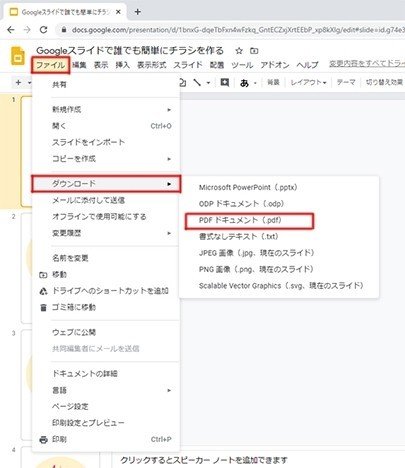Click the padlock icon in address bar
Viewport: 405px width, 468px height.
pos(63,30)
